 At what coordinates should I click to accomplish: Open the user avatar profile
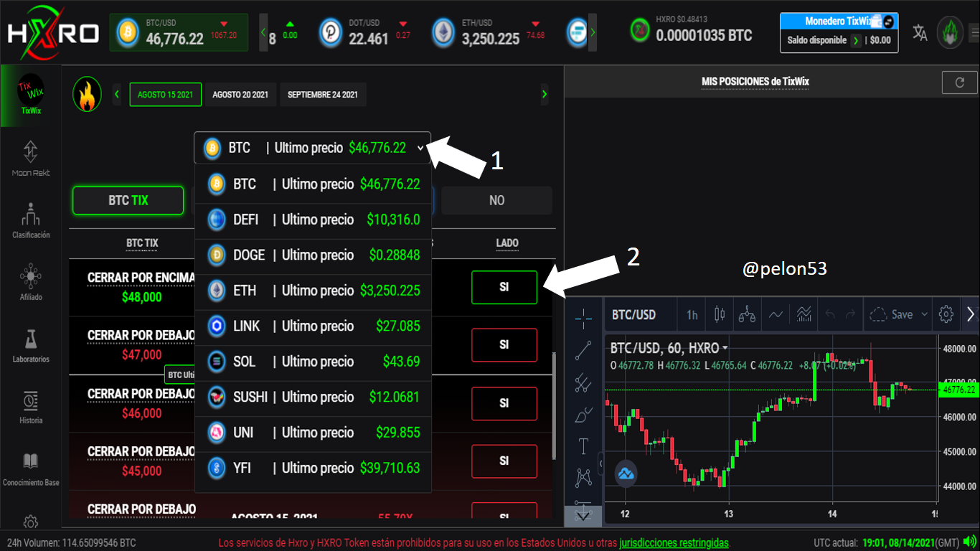pyautogui.click(x=950, y=32)
